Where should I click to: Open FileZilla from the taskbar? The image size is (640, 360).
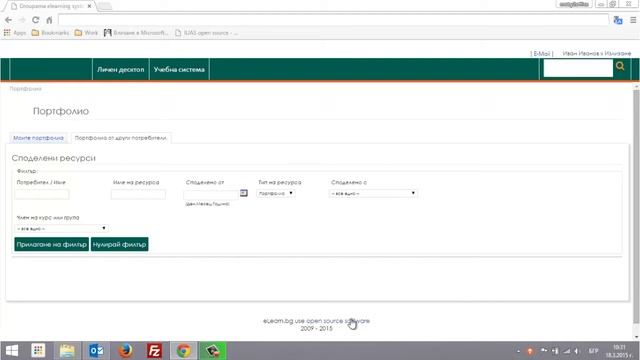click(154, 351)
